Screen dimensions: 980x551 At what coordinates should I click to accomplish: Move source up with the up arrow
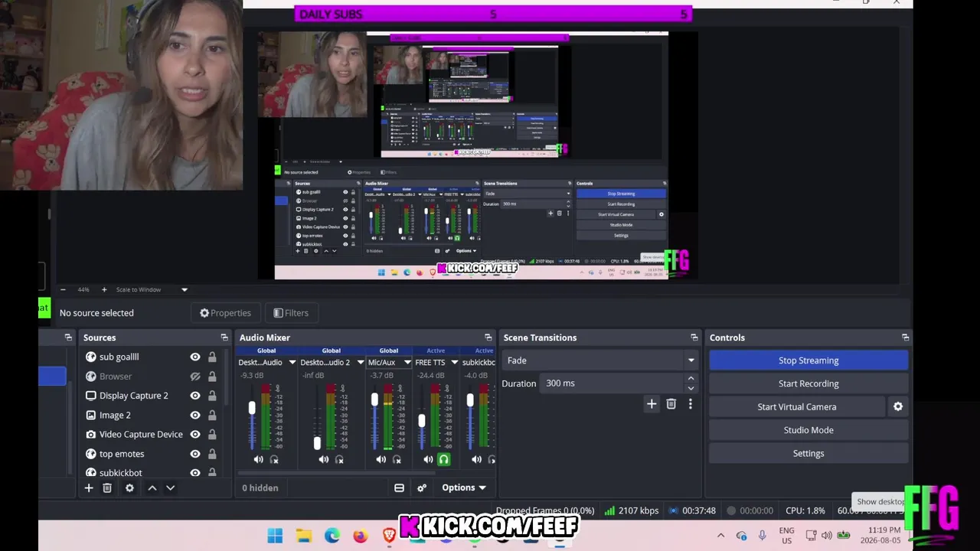[152, 487]
